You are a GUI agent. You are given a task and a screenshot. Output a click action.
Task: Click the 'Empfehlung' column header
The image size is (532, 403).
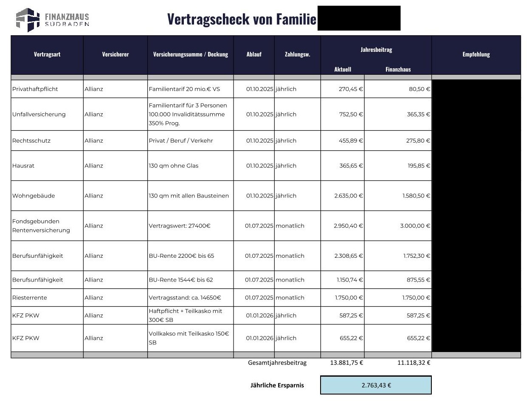pos(476,54)
